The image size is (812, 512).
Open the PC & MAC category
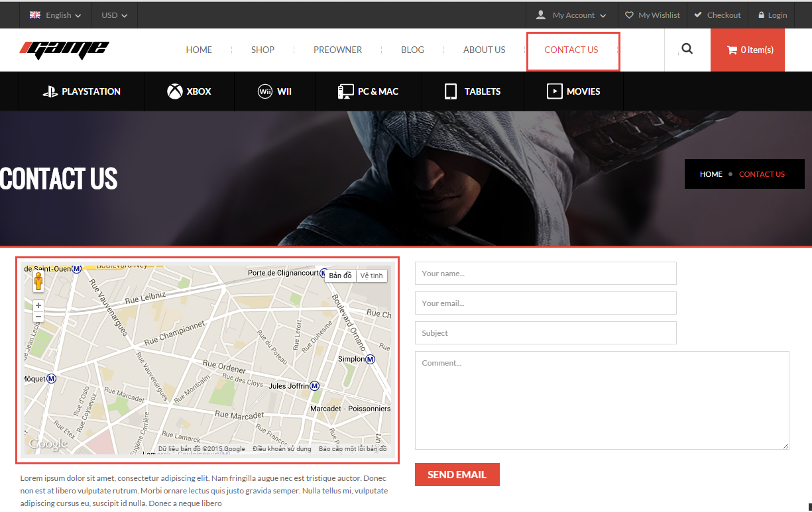(368, 91)
